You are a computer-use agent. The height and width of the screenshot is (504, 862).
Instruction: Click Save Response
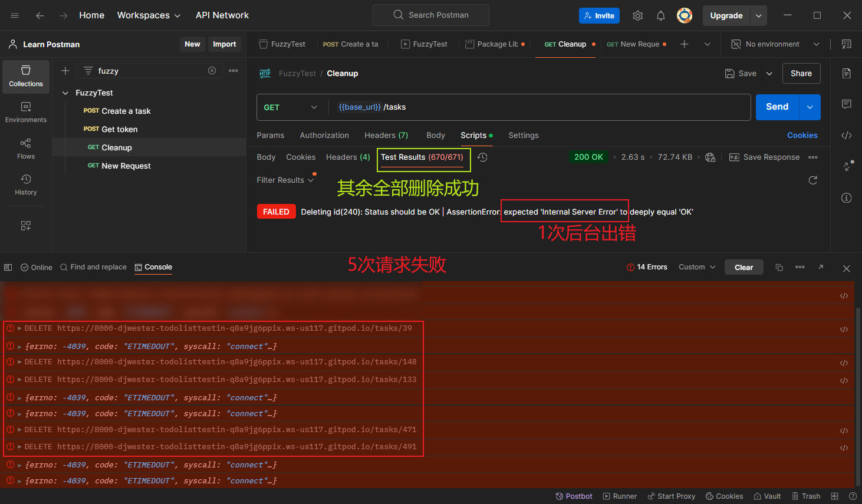[x=765, y=157]
